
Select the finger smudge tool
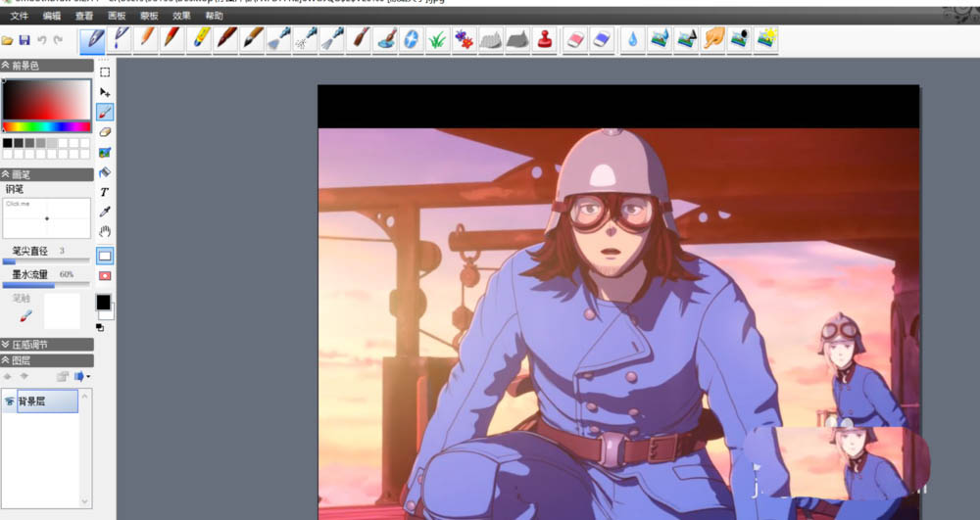(x=712, y=40)
